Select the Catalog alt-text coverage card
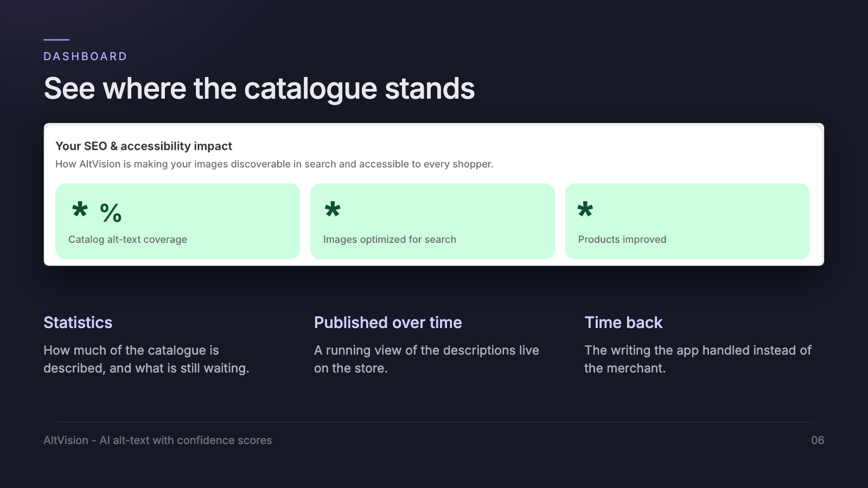Image resolution: width=868 pixels, height=488 pixels. pos(177,221)
